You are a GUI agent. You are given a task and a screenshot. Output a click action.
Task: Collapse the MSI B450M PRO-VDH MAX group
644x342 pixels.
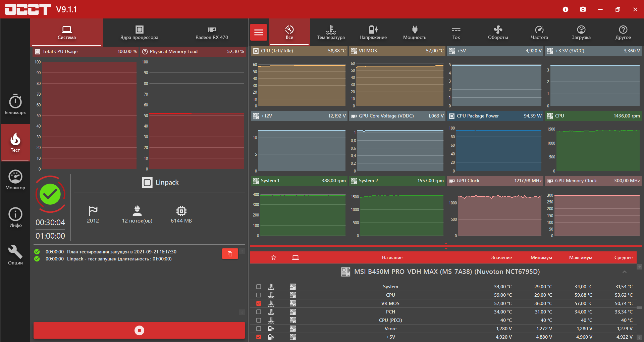tap(624, 272)
